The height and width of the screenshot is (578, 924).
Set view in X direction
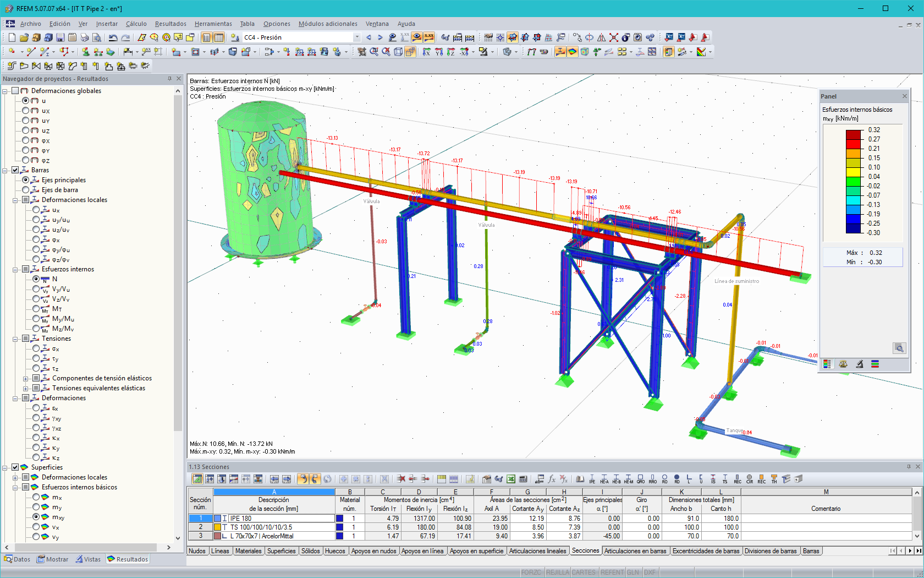pyautogui.click(x=427, y=52)
